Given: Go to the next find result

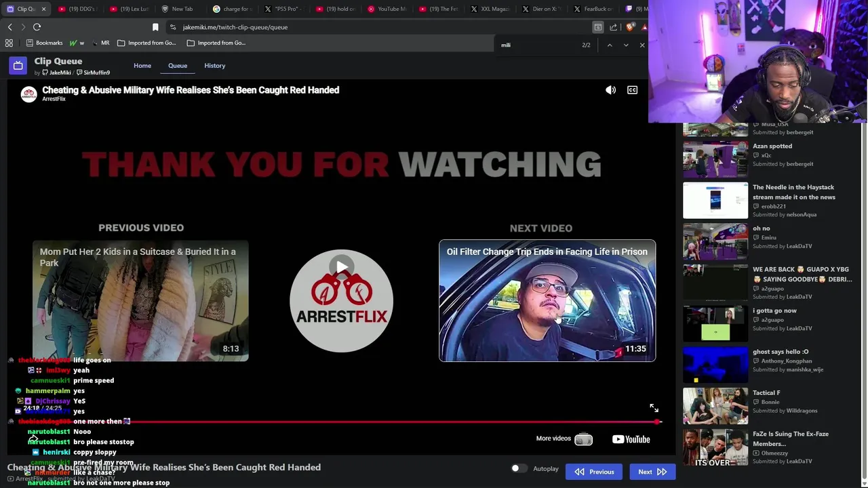Looking at the screenshot, I should coord(625,45).
